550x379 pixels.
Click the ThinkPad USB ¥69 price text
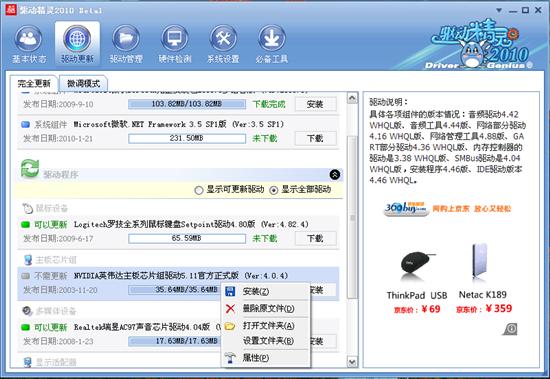pyautogui.click(x=417, y=309)
